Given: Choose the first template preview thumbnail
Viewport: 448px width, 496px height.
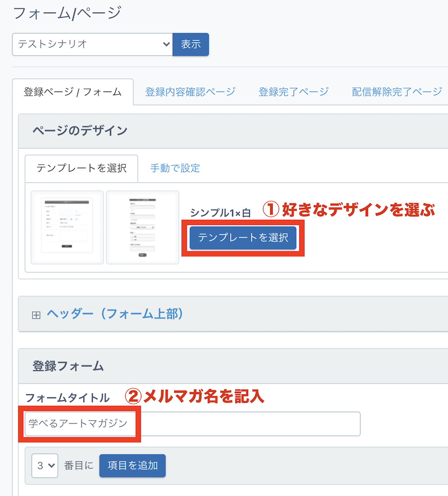Looking at the screenshot, I should (67, 228).
